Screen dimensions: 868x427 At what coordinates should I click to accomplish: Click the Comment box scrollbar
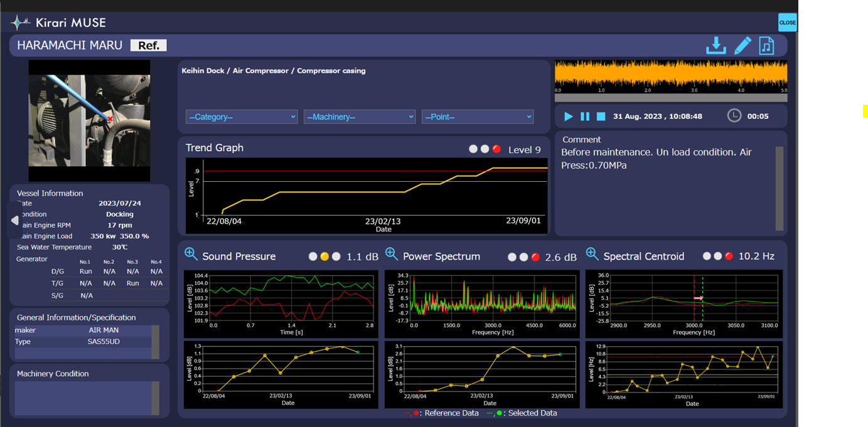(x=780, y=188)
